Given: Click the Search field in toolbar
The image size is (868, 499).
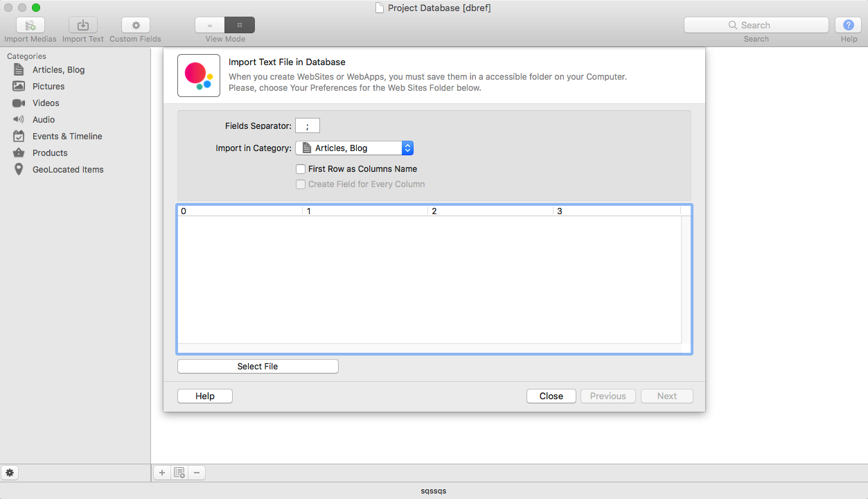Looking at the screenshot, I should tap(756, 26).
